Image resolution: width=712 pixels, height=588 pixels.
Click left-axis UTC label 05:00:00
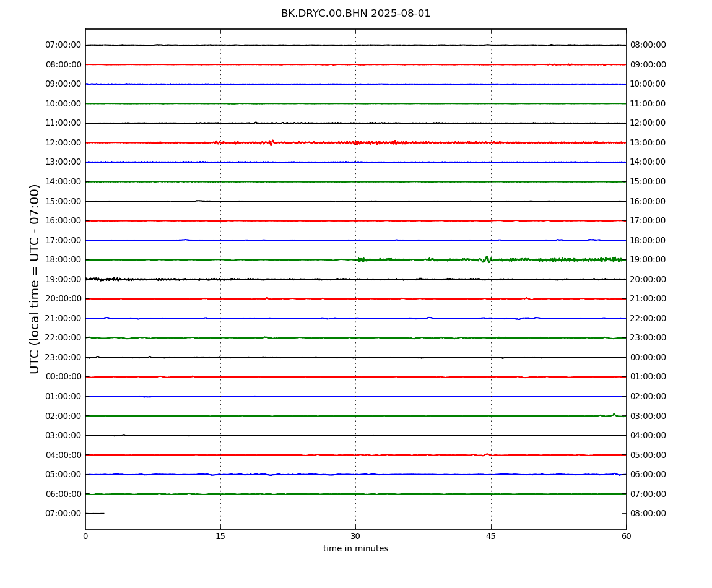(x=63, y=475)
